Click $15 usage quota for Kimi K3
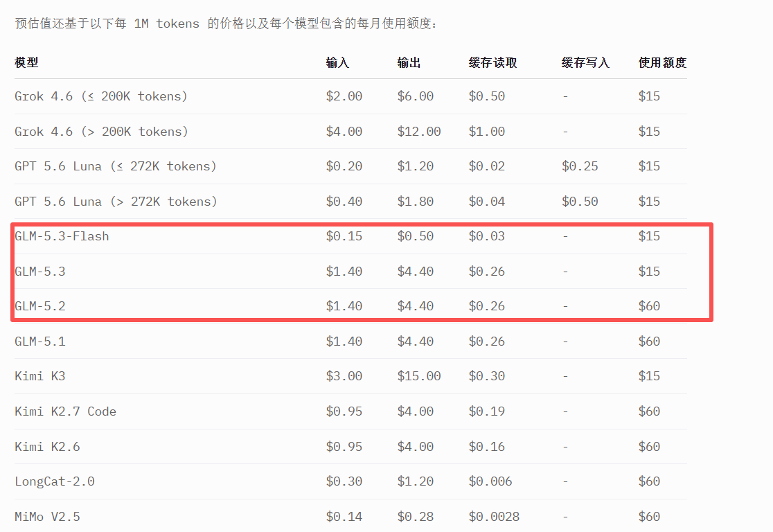Viewport: 773px width, 532px height. click(x=649, y=376)
